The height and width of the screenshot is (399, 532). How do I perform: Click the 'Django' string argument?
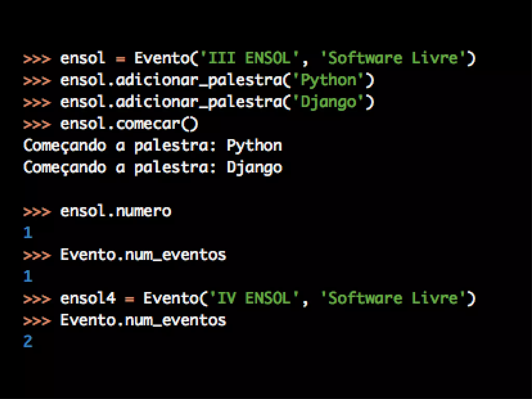point(328,102)
